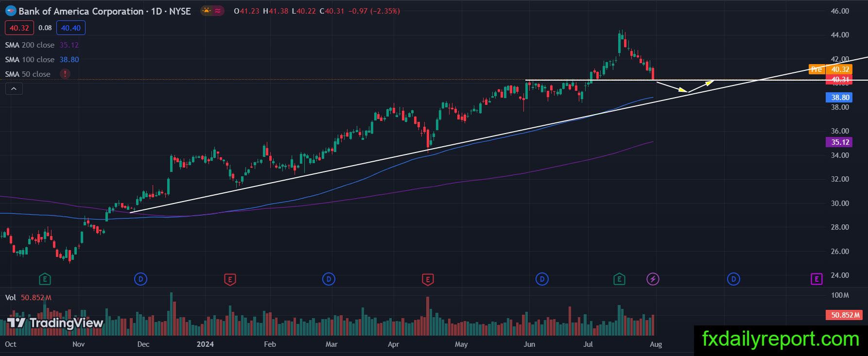
Task: Select the Vol 50.852M volume legend
Action: (x=28, y=297)
